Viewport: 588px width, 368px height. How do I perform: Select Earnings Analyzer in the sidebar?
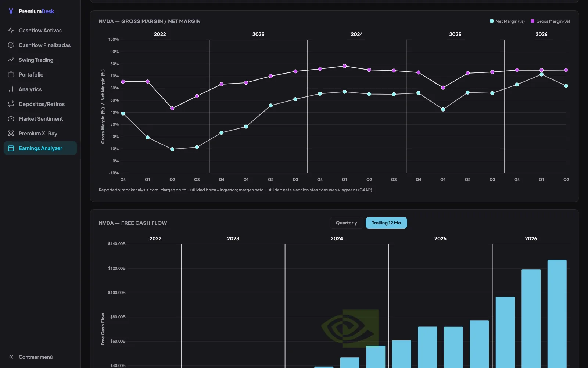40,148
